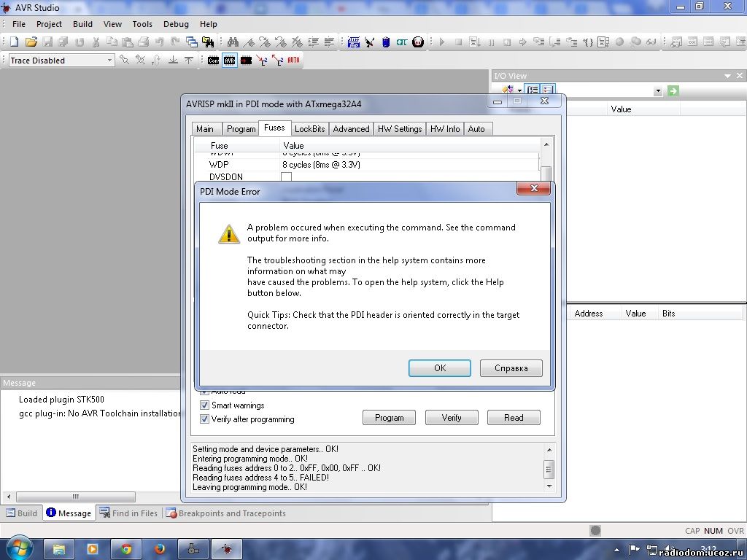The width and height of the screenshot is (747, 560).
Task: Click the Справка help button
Action: pyautogui.click(x=511, y=368)
